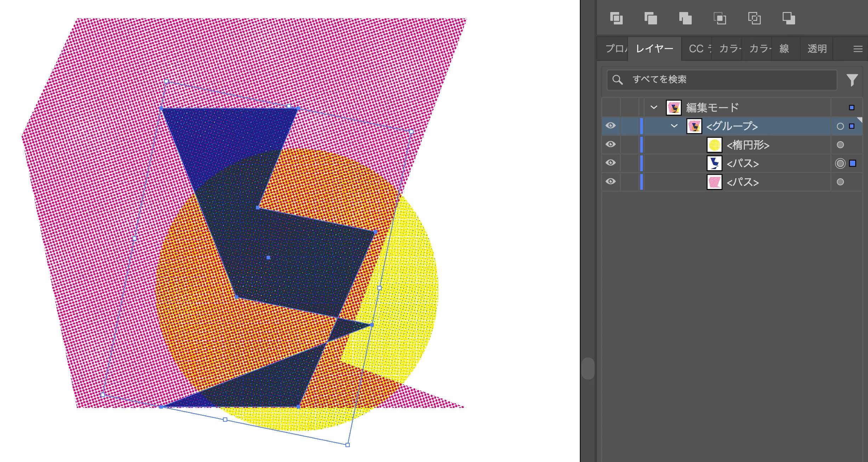Toggle visibility of the グループ layer
The width and height of the screenshot is (868, 462).
611,126
